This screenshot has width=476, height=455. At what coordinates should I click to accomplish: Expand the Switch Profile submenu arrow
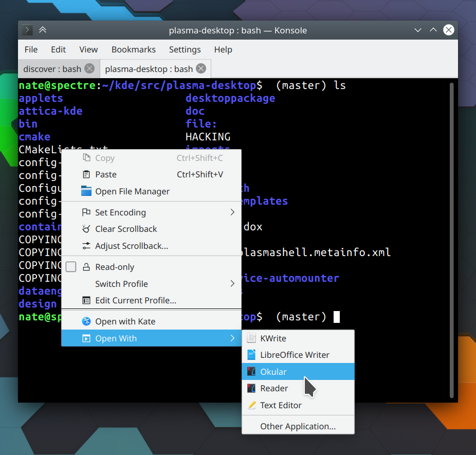(232, 284)
